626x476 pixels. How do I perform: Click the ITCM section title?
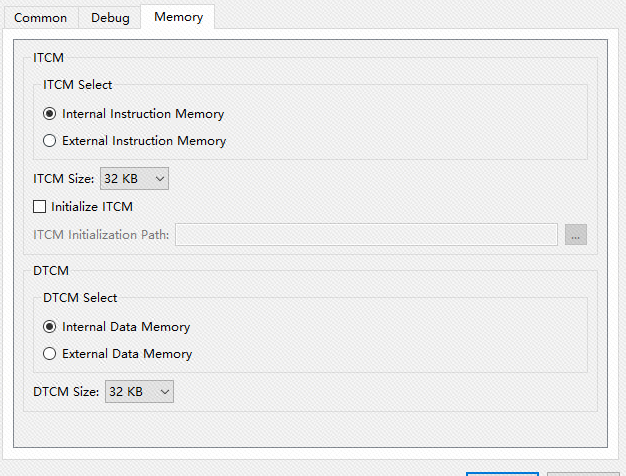pos(48,58)
